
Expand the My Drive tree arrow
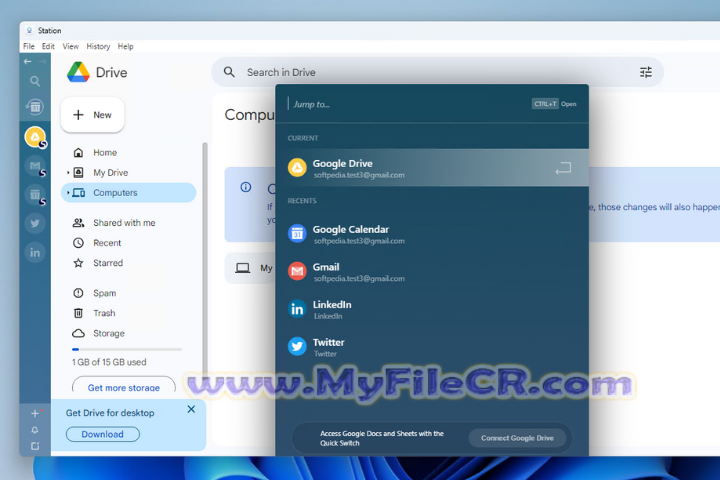point(68,173)
